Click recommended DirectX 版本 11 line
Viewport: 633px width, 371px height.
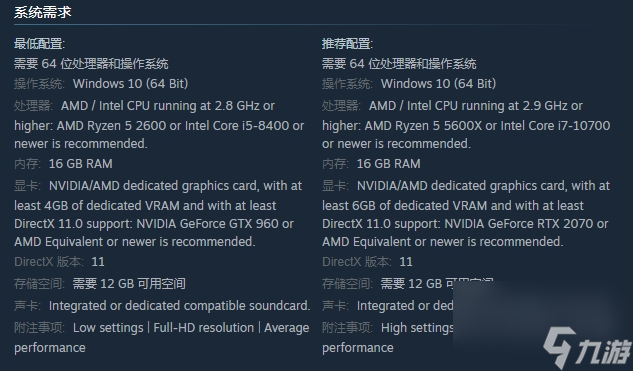[367, 262]
